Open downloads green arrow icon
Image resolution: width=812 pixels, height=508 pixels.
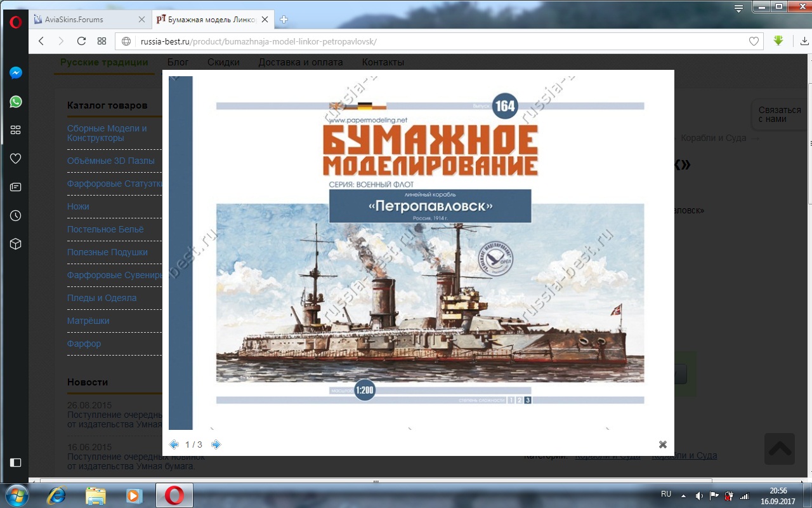[778, 41]
